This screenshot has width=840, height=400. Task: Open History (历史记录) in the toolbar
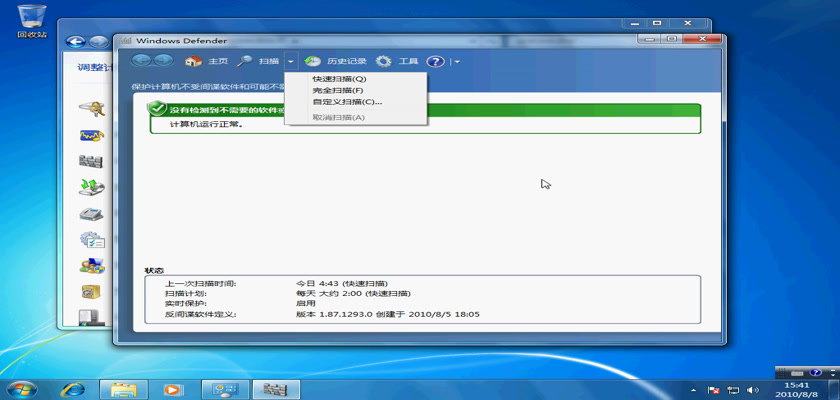point(313,61)
